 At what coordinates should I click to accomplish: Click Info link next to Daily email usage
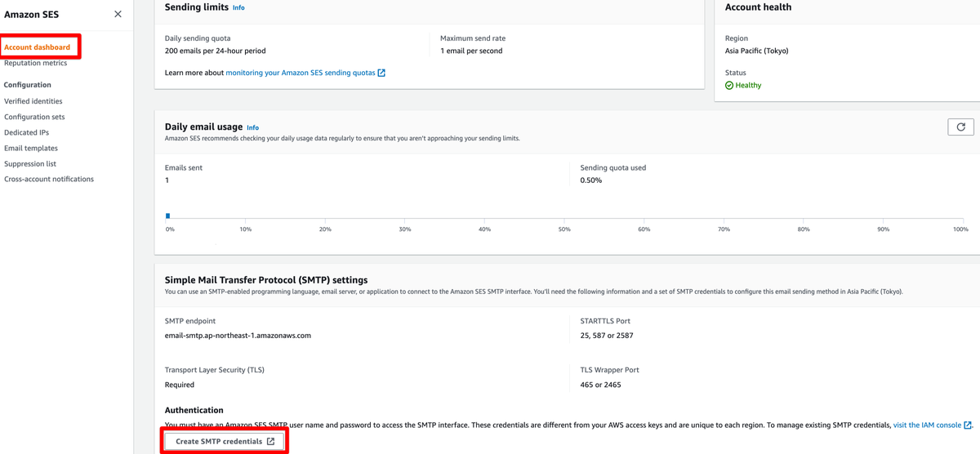[x=253, y=127]
